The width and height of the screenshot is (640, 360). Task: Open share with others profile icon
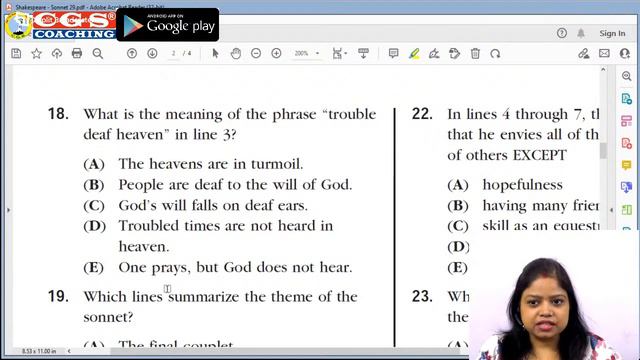624,53
